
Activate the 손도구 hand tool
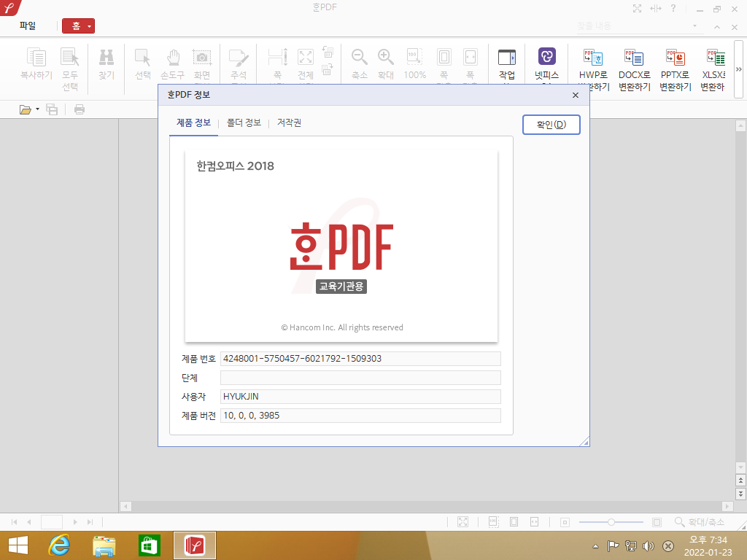173,57
